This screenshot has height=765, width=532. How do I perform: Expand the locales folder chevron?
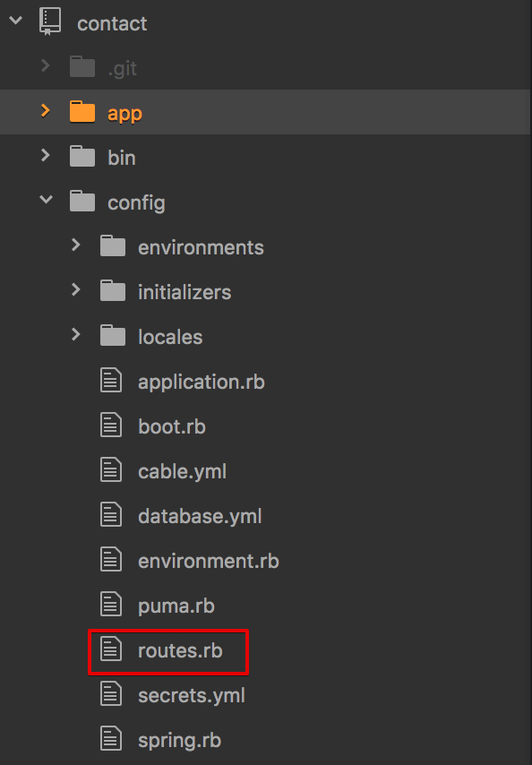point(75,334)
